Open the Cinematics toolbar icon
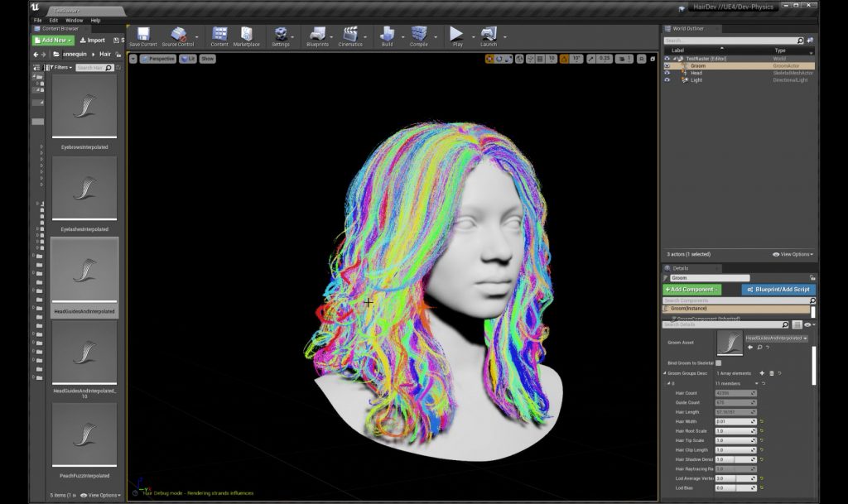 [x=349, y=35]
